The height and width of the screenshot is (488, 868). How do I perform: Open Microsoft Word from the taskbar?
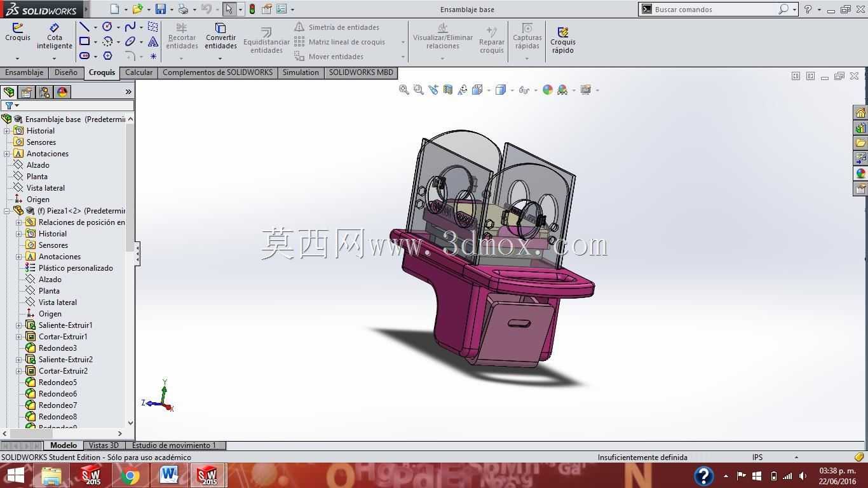coord(168,475)
